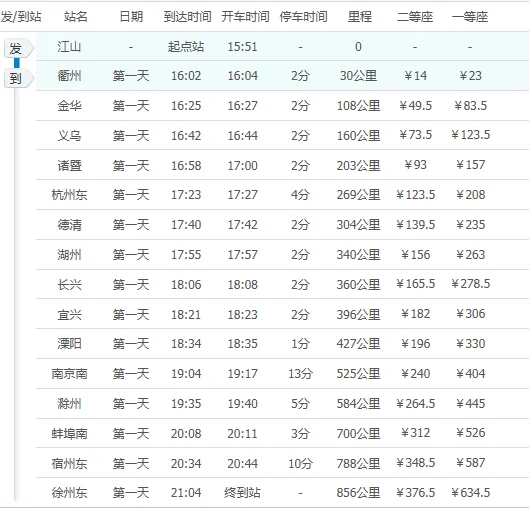Click the 到达时间 column header
The height and width of the screenshot is (508, 529).
(x=187, y=17)
